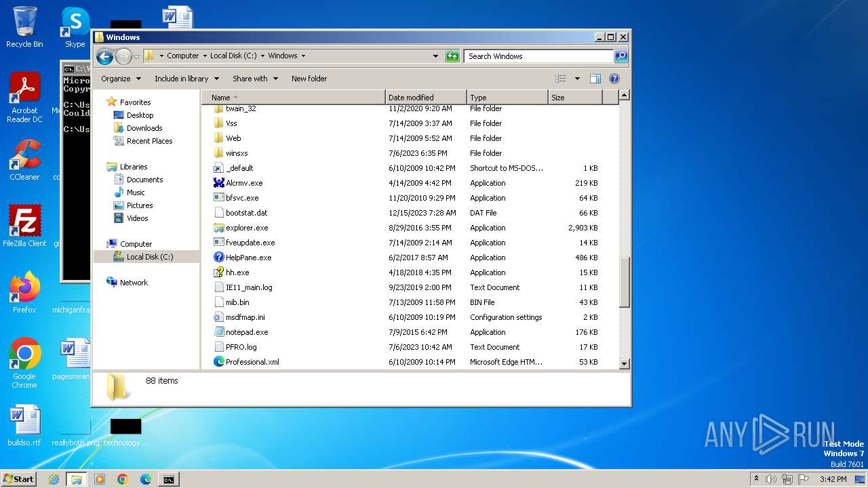Open Pictures library
The image size is (868, 488).
[x=140, y=205]
